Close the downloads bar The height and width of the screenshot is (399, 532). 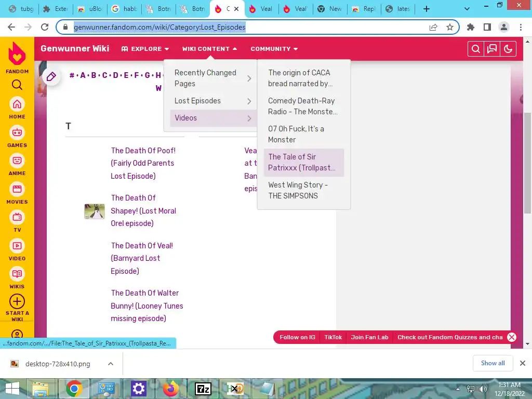[x=523, y=363]
